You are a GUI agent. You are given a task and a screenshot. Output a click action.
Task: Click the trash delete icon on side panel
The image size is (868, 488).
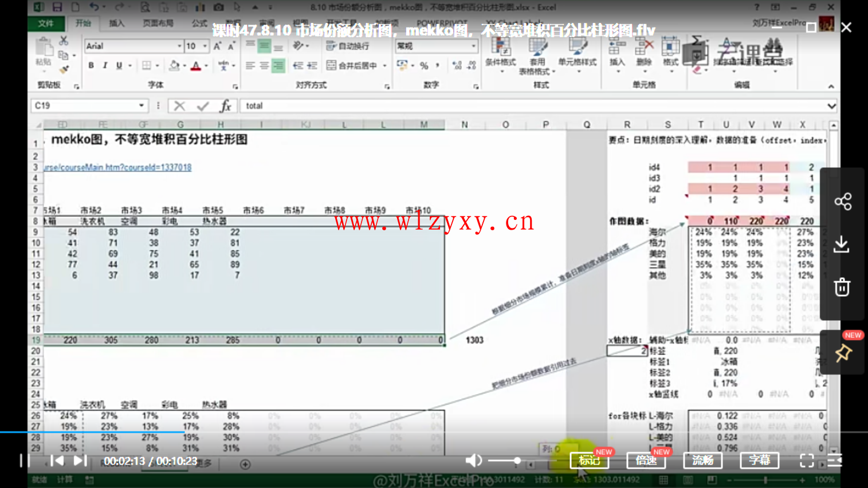point(842,287)
